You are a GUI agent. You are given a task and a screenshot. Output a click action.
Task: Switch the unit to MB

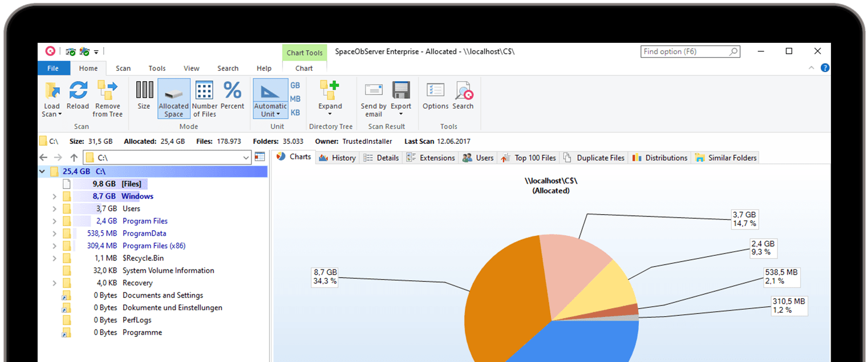(x=295, y=98)
